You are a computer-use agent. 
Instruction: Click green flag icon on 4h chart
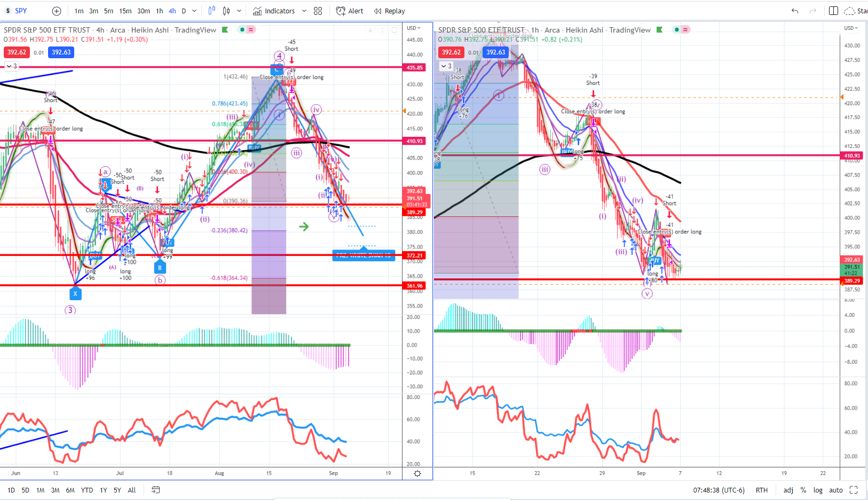click(x=225, y=29)
